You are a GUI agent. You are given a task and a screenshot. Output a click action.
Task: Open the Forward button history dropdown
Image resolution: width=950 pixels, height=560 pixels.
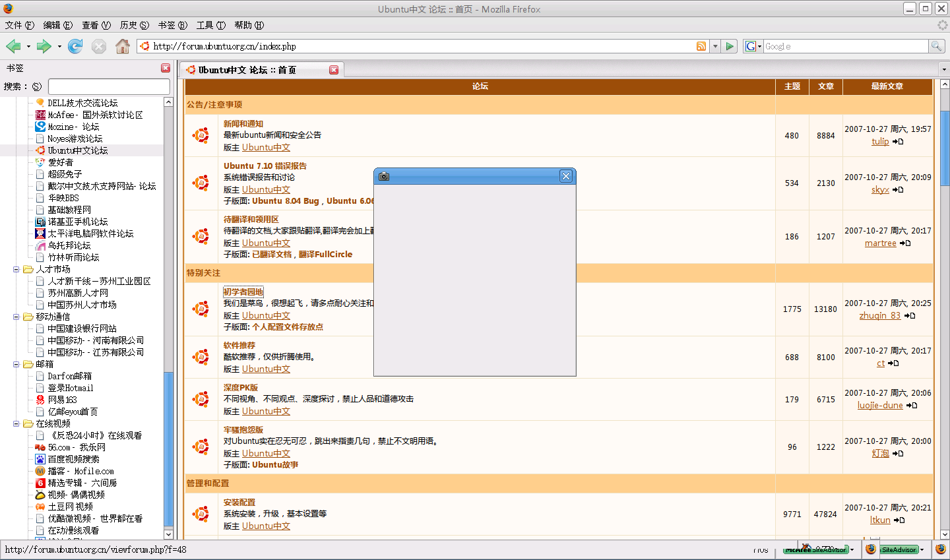click(x=59, y=46)
